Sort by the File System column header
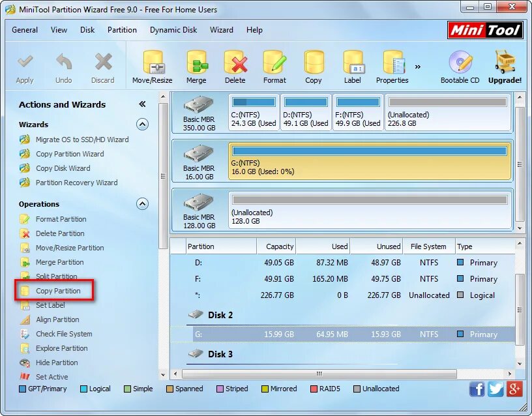The image size is (532, 416). click(x=428, y=246)
